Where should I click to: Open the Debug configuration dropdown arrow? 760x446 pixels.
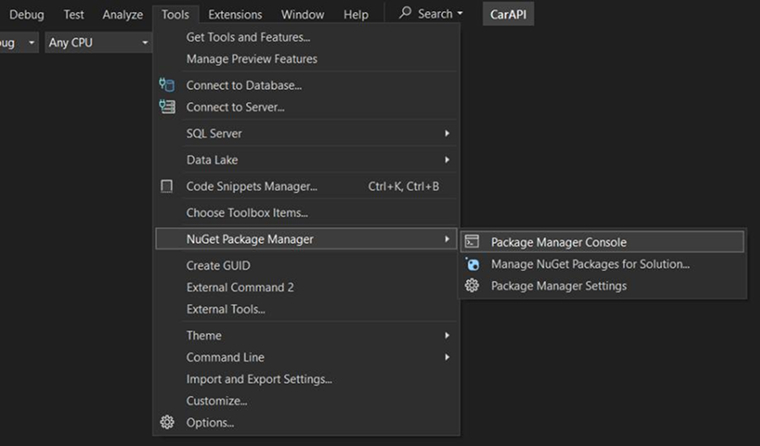pos(32,43)
